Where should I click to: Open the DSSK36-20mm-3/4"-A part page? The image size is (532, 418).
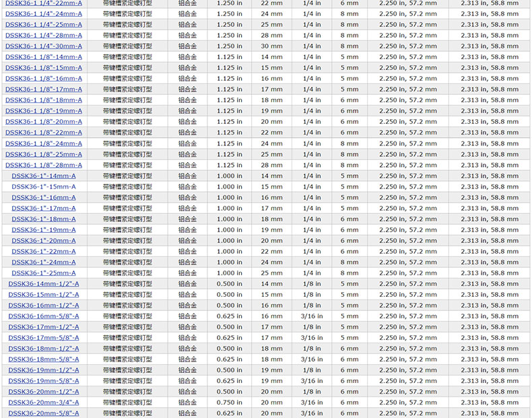pyautogui.click(x=44, y=402)
